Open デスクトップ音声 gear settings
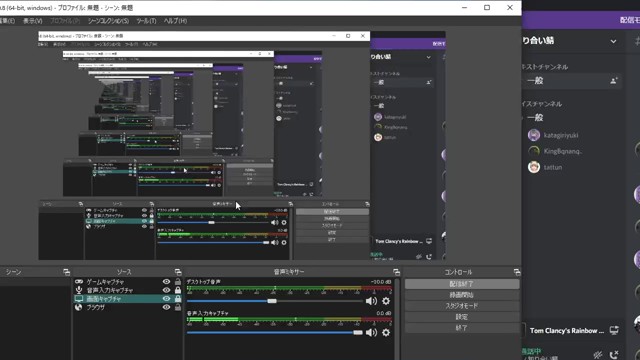The height and width of the screenshot is (360, 640). (x=386, y=301)
